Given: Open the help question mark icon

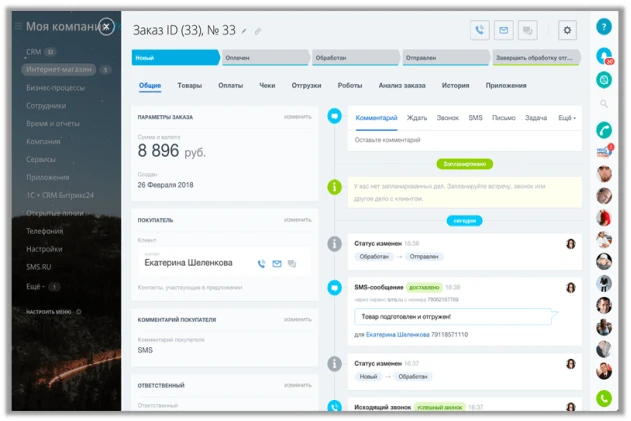Looking at the screenshot, I should [604, 28].
